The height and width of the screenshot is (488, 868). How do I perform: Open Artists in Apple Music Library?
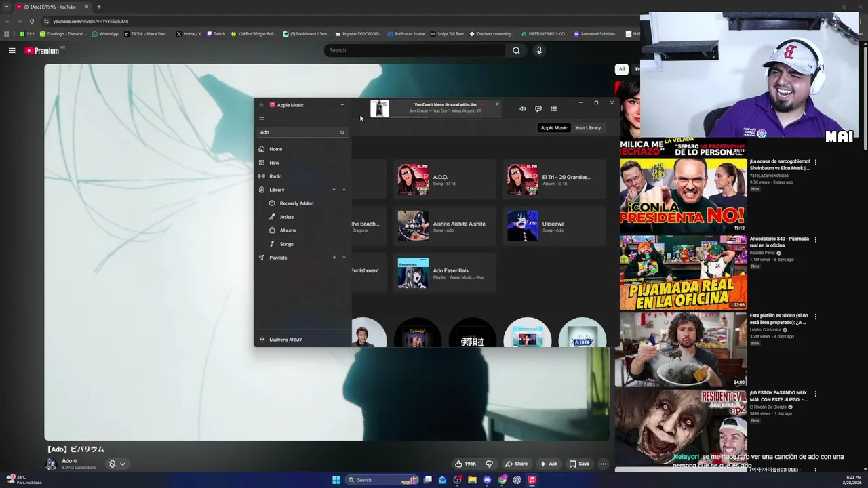tap(302, 217)
